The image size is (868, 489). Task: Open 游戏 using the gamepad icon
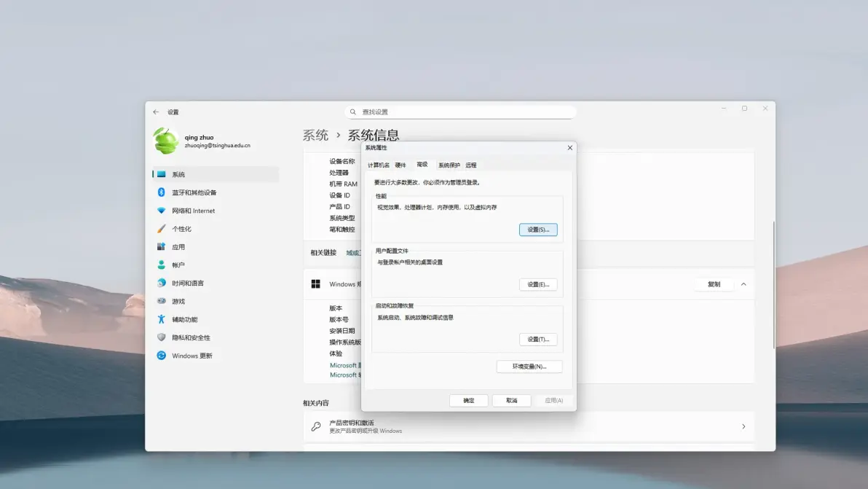coord(162,301)
